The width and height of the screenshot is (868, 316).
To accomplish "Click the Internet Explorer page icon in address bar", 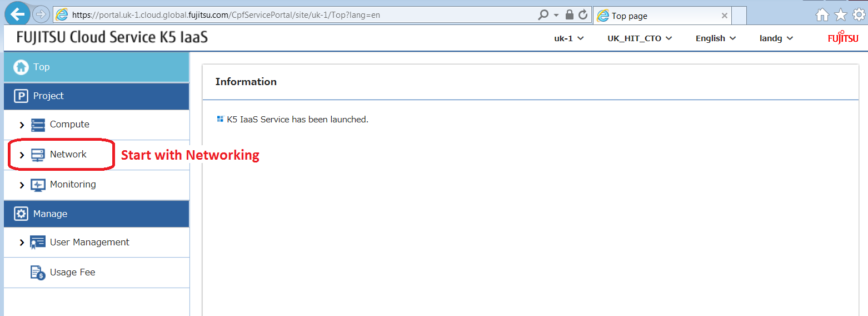I will click(62, 15).
